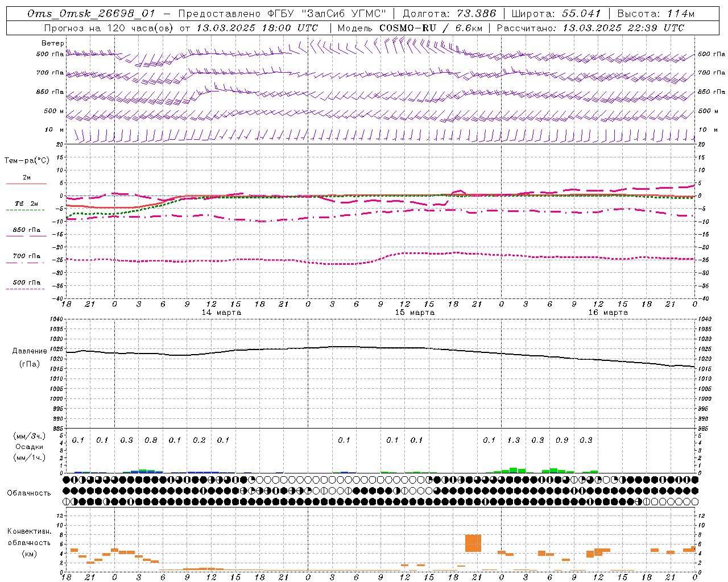Click the Прогноз на 120 часа(ов) text
The height and width of the screenshot is (582, 728).
[109, 28]
